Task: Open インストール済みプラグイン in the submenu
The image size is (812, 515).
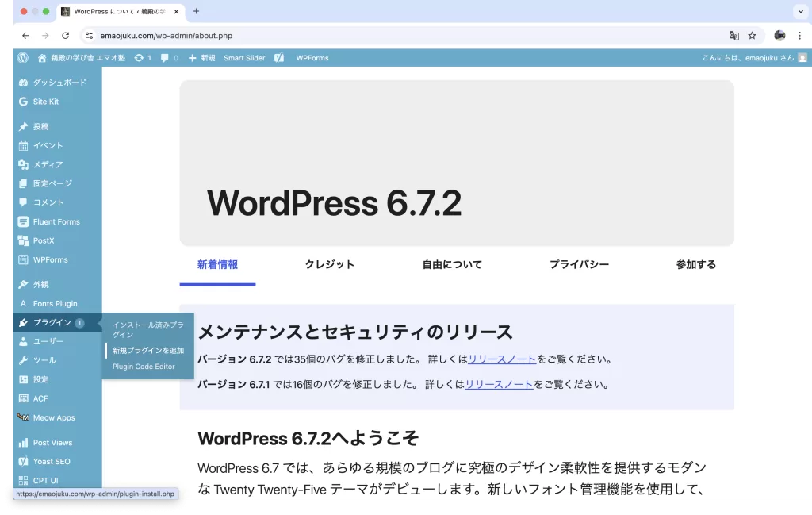Action: [x=148, y=329]
